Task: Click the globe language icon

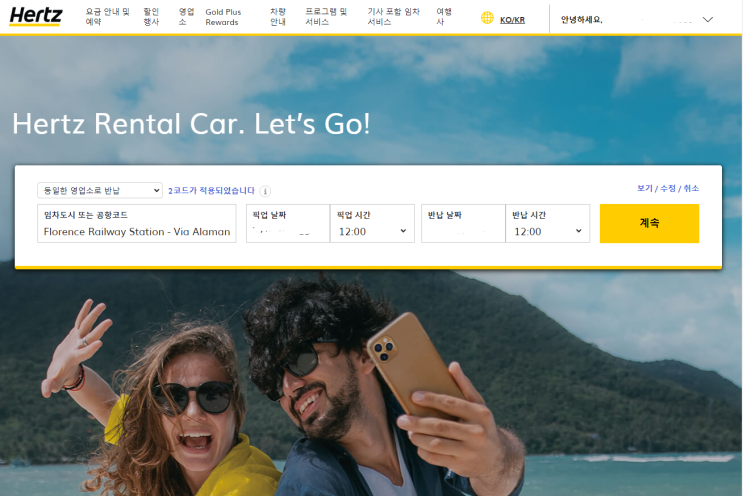Action: click(487, 18)
